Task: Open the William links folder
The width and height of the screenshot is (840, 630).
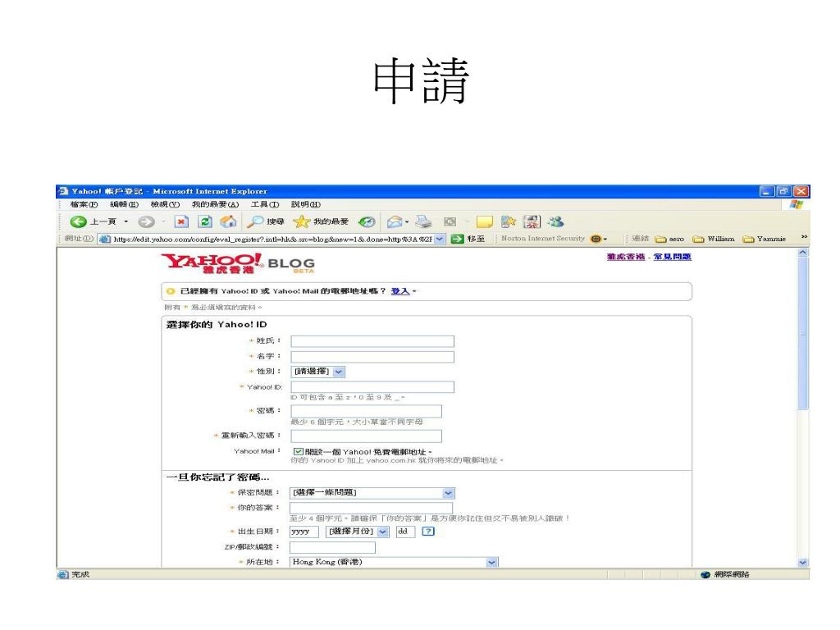Action: point(714,239)
